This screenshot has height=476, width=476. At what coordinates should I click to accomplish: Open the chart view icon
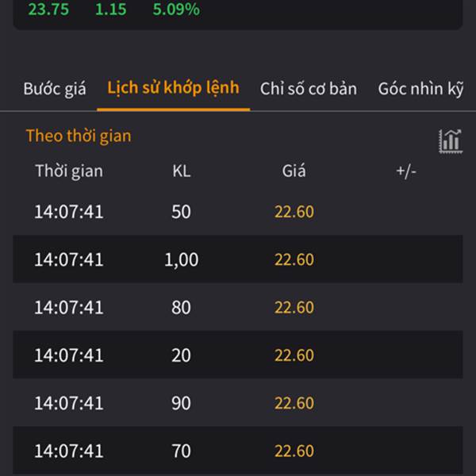[451, 141]
